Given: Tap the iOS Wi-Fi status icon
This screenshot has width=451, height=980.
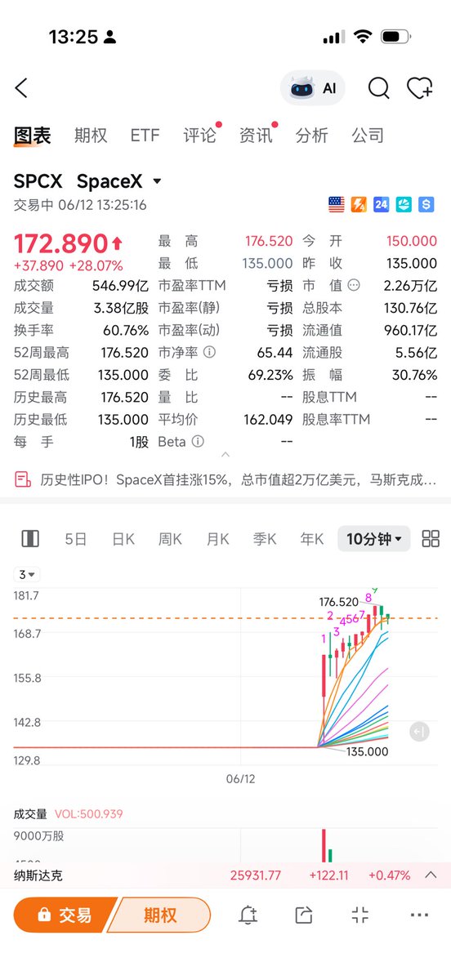Looking at the screenshot, I should [x=361, y=37].
